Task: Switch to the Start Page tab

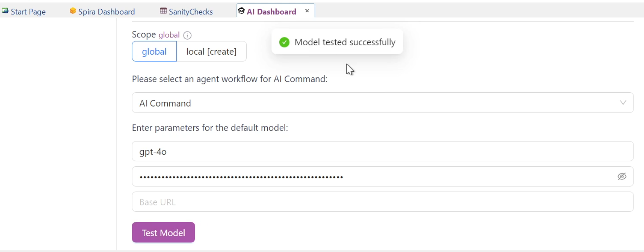Action: tap(28, 12)
